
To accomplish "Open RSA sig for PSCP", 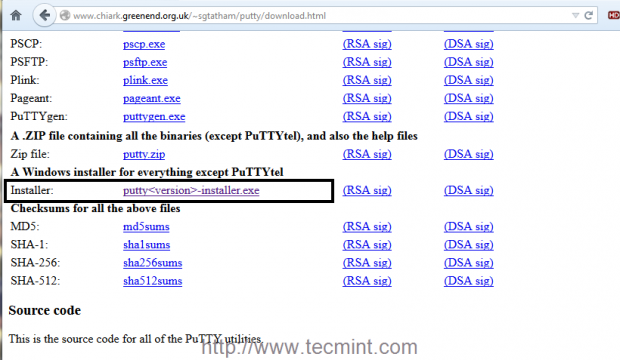I will [x=367, y=44].
